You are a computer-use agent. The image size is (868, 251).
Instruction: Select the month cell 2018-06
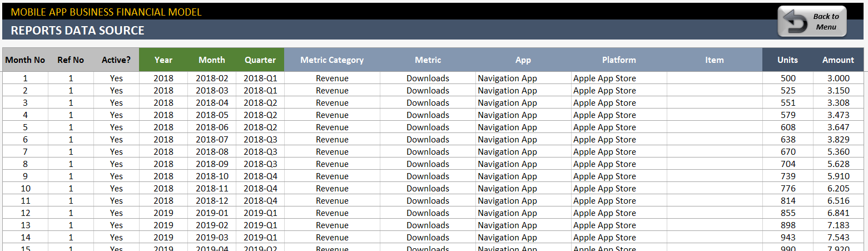pyautogui.click(x=212, y=127)
